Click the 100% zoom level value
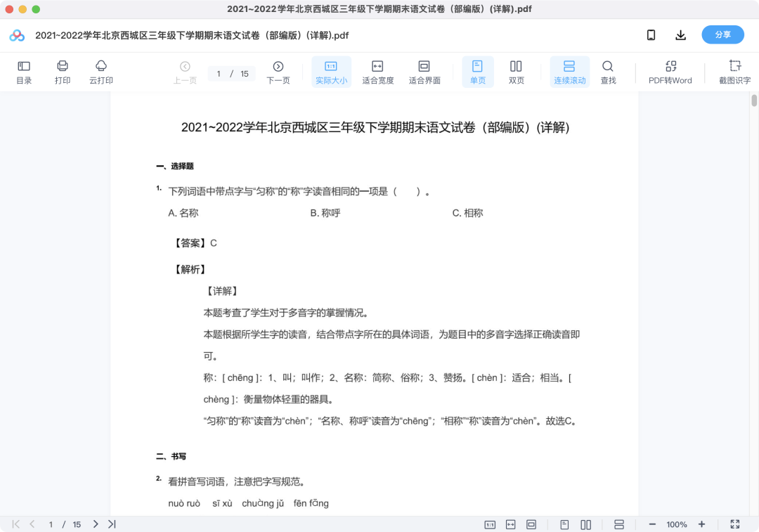This screenshot has height=532, width=759. (676, 524)
